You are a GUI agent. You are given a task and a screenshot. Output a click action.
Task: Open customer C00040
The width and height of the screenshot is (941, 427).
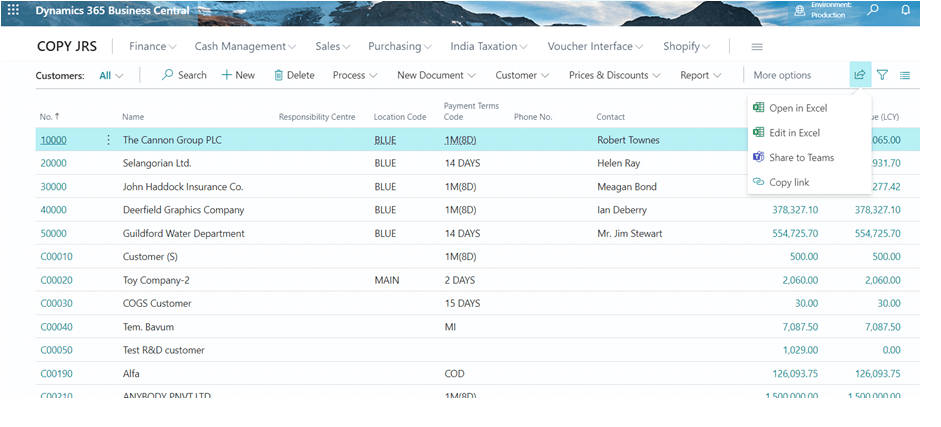pyautogui.click(x=56, y=327)
